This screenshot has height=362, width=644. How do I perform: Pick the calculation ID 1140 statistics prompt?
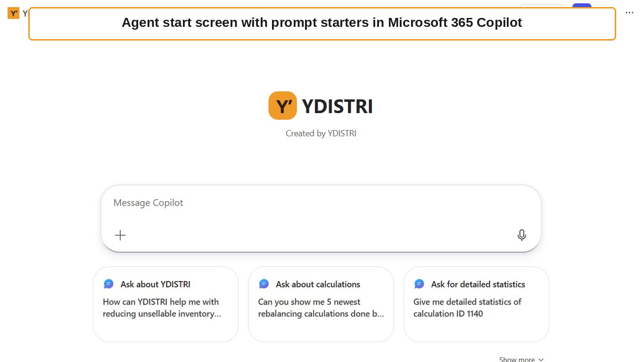click(x=467, y=308)
